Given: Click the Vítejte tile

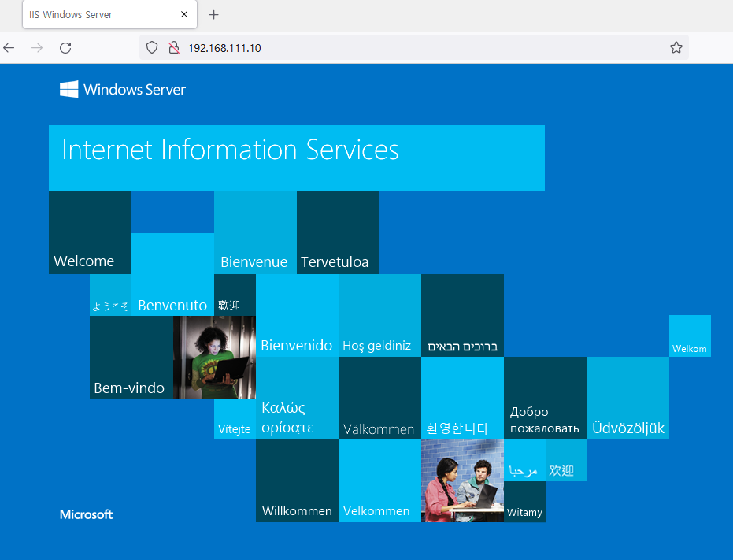Looking at the screenshot, I should [235, 419].
